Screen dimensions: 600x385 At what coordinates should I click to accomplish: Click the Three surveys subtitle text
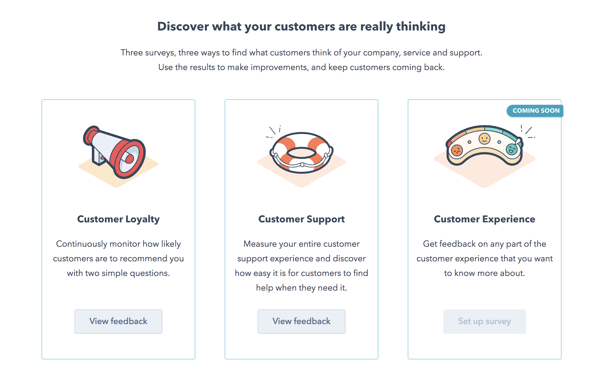pos(302,60)
